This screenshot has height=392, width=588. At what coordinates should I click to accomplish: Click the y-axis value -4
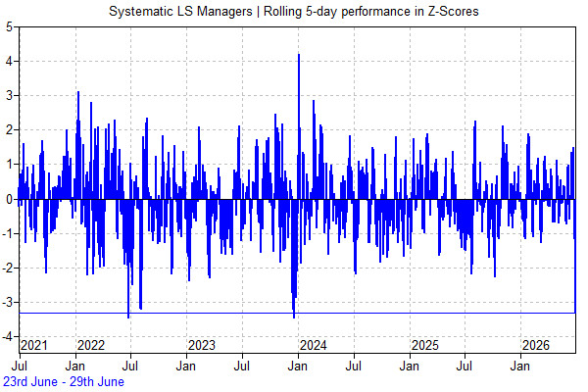click(x=8, y=336)
